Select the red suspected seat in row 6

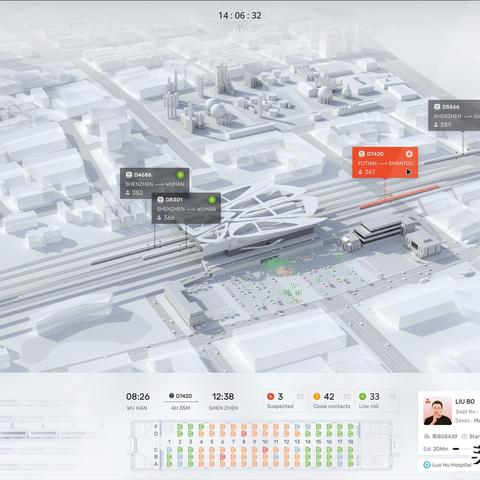pos(223,457)
